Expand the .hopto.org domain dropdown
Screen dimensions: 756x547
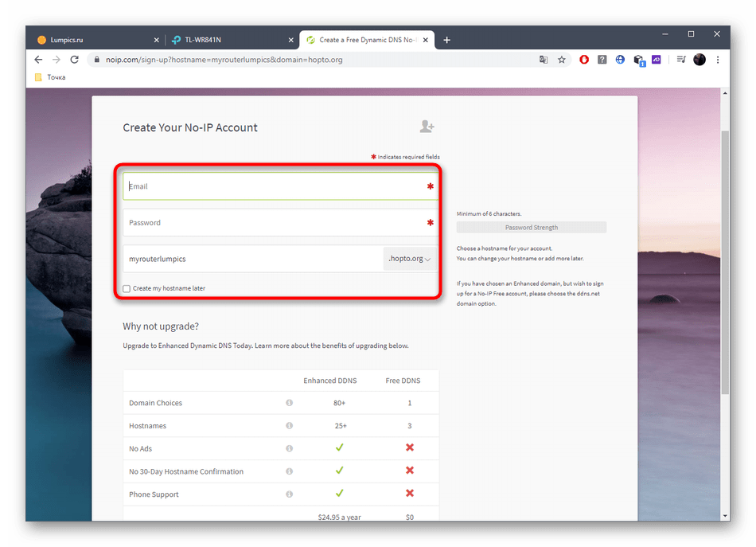tap(410, 259)
